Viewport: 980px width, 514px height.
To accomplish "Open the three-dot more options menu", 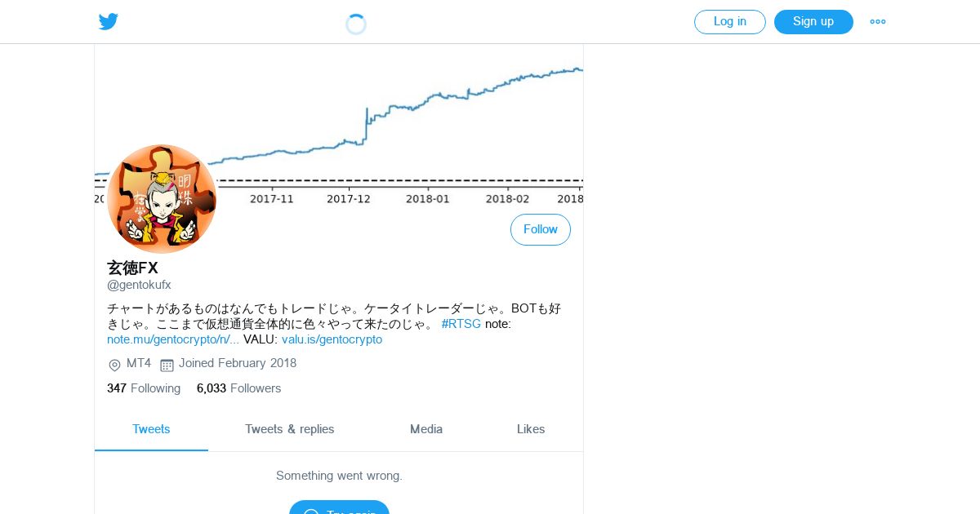I will click(878, 22).
